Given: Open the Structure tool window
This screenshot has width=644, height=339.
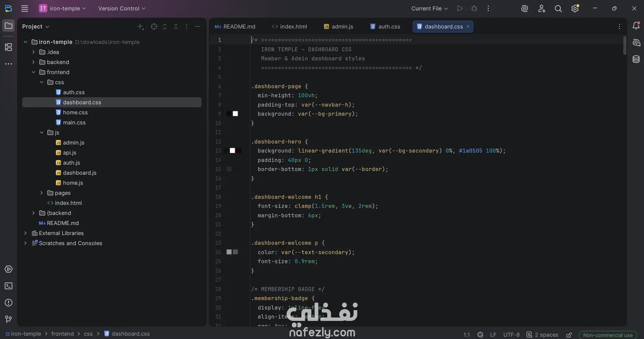Looking at the screenshot, I should click(8, 47).
